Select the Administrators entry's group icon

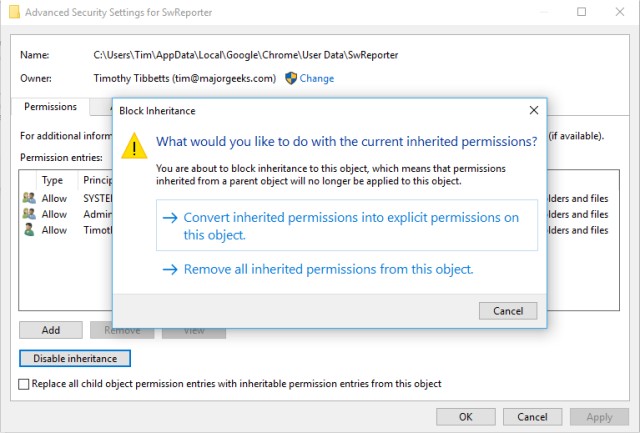pyautogui.click(x=29, y=214)
